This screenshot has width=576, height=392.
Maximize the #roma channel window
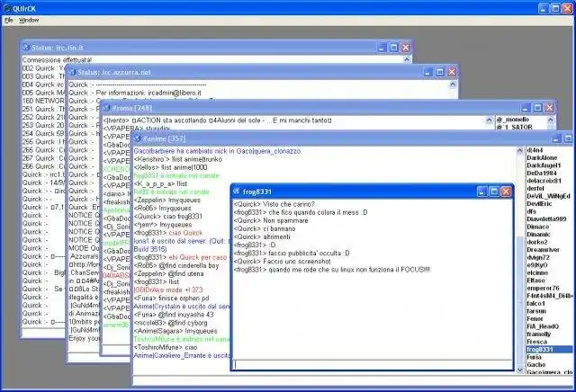coord(538,108)
